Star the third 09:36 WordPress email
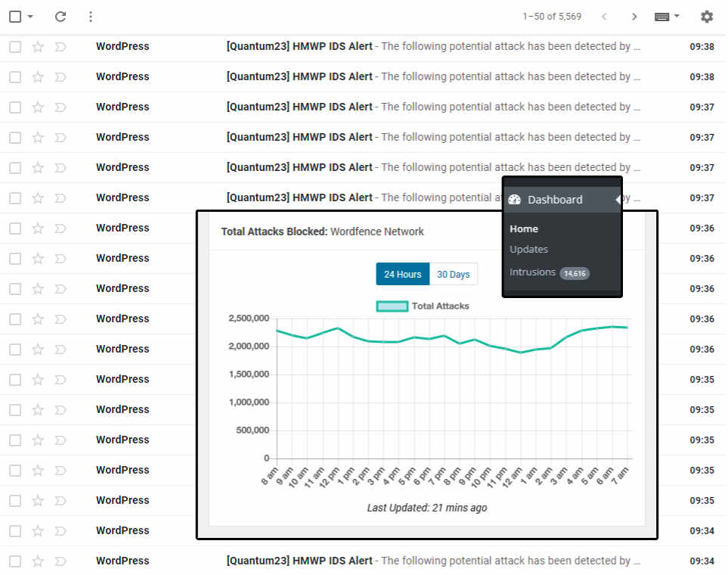728x575 pixels. click(x=38, y=289)
